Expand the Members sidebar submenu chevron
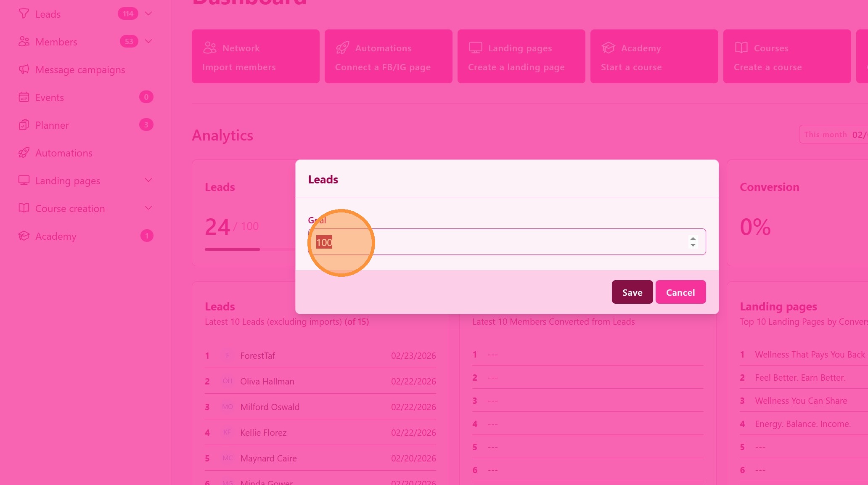 click(148, 41)
